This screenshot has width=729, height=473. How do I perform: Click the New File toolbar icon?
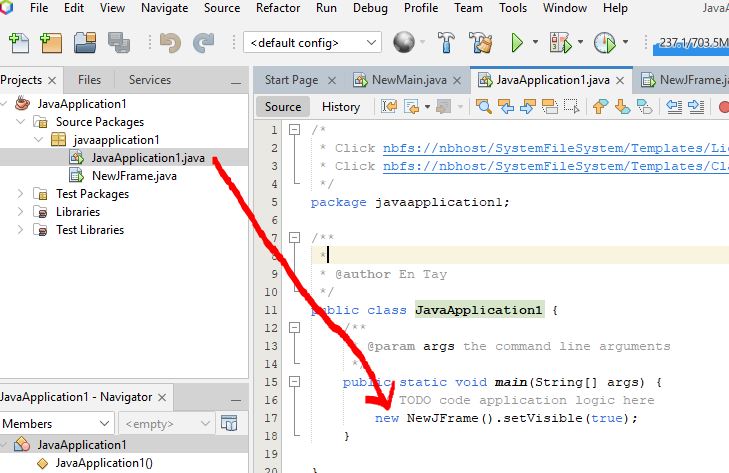tap(18, 43)
